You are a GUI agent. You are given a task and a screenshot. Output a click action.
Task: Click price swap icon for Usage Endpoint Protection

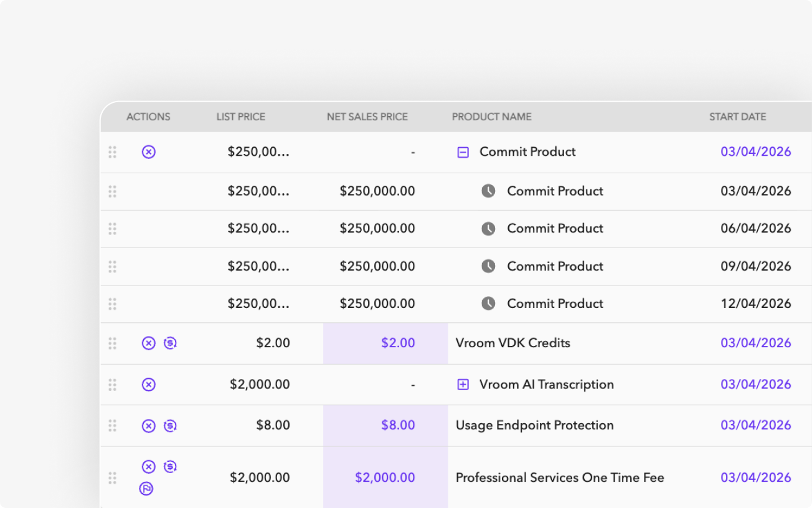coord(170,426)
